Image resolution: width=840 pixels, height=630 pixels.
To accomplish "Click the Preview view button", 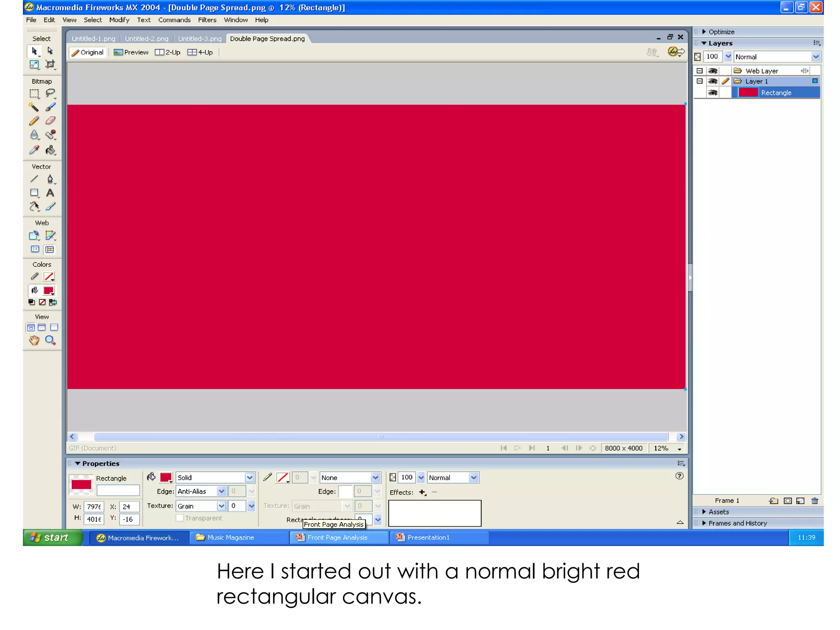I will [x=131, y=52].
